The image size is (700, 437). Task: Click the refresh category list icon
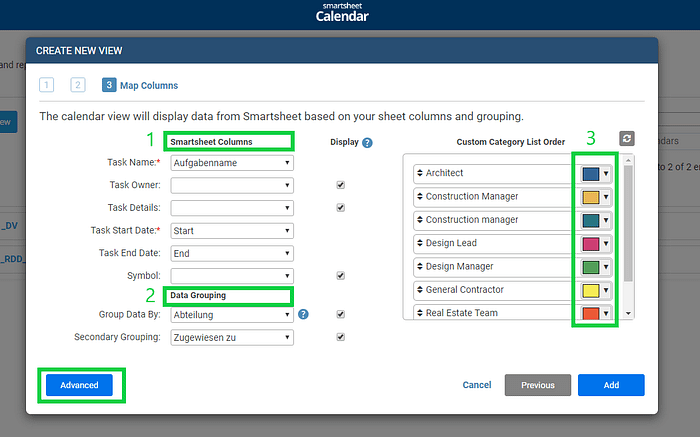pos(626,138)
